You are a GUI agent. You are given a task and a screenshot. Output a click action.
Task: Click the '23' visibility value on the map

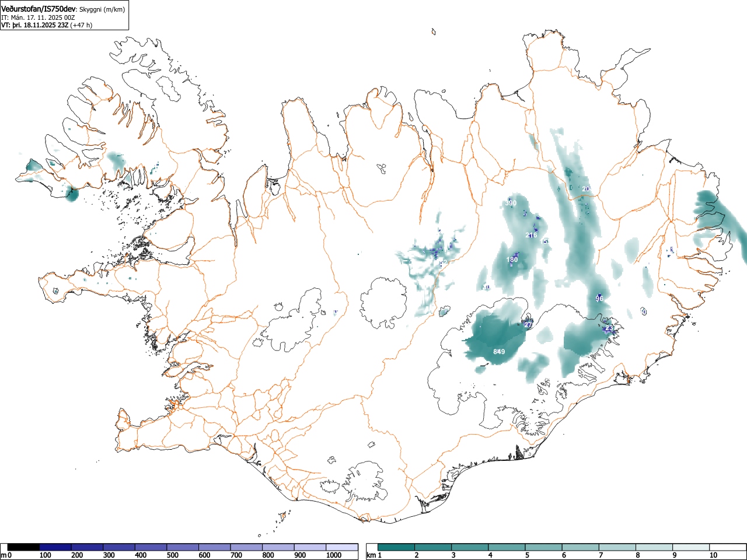(609, 328)
